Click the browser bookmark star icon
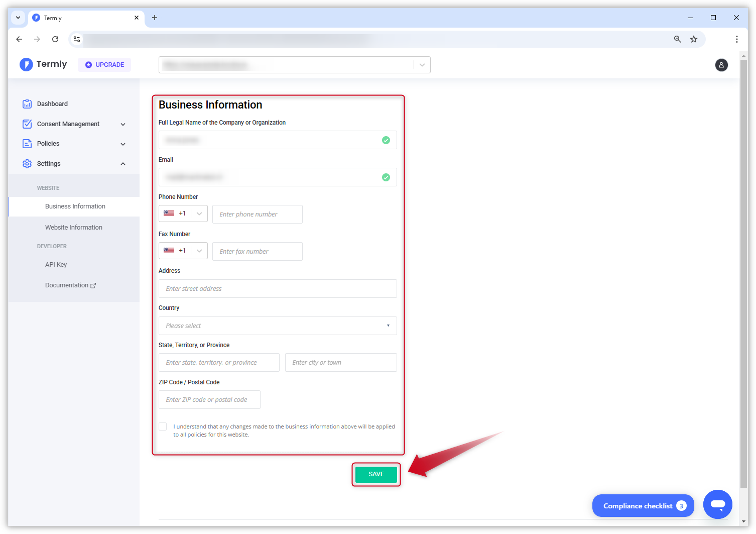Image resolution: width=756 pixels, height=534 pixels. point(694,39)
